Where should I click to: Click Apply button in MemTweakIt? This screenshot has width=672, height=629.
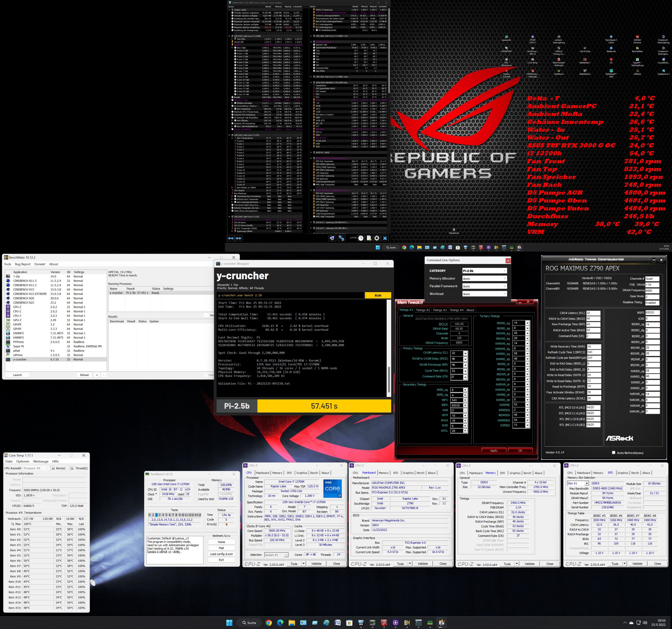[494, 450]
